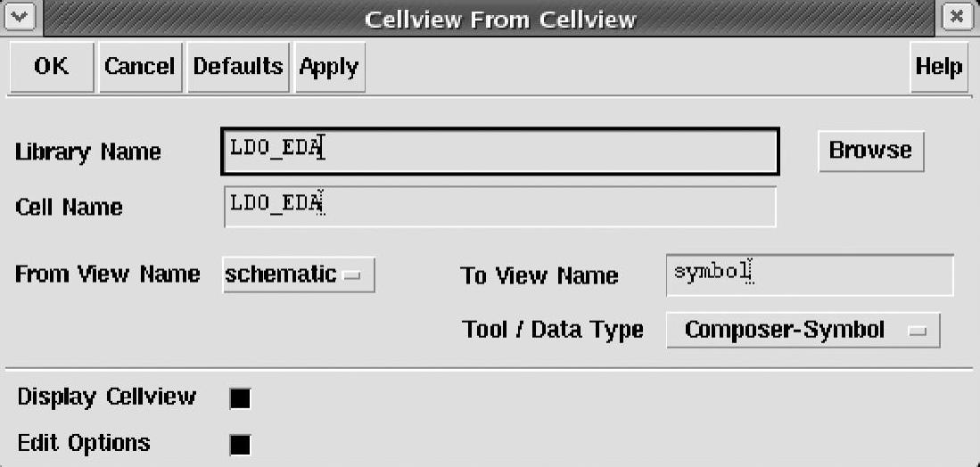Close the Cellview From Cellview dialog
The height and width of the screenshot is (467, 980).
click(x=957, y=18)
